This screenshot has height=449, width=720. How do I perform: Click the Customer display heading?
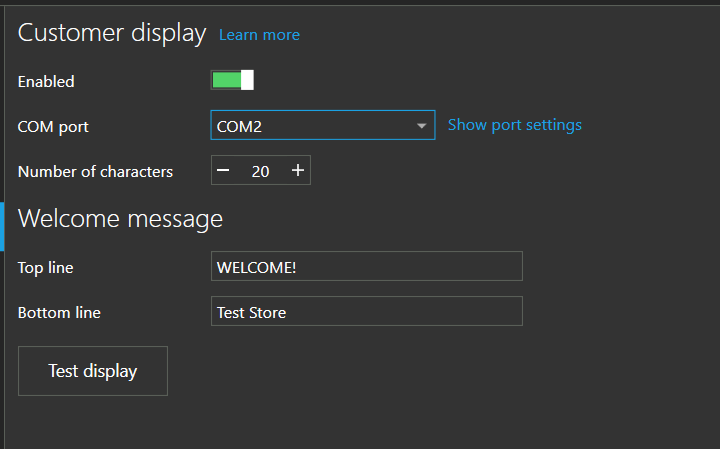click(112, 33)
